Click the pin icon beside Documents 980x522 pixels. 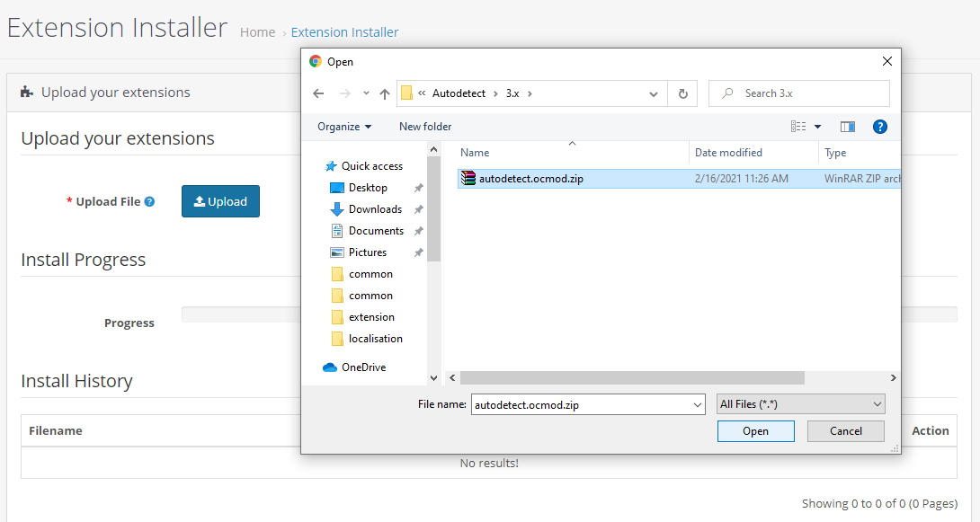coord(419,231)
